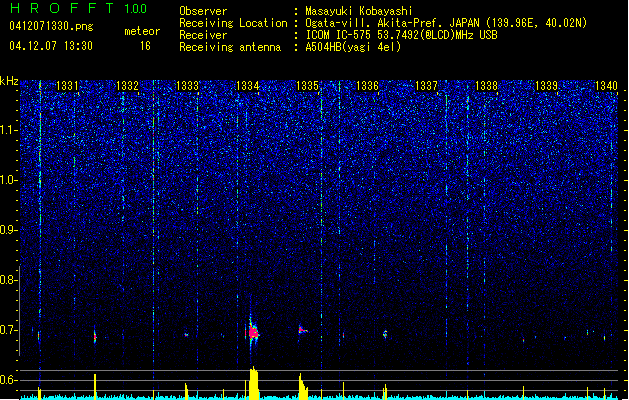This screenshot has height=400, width=629.
Task: Click the 1335 time marker
Action: tap(307, 86)
